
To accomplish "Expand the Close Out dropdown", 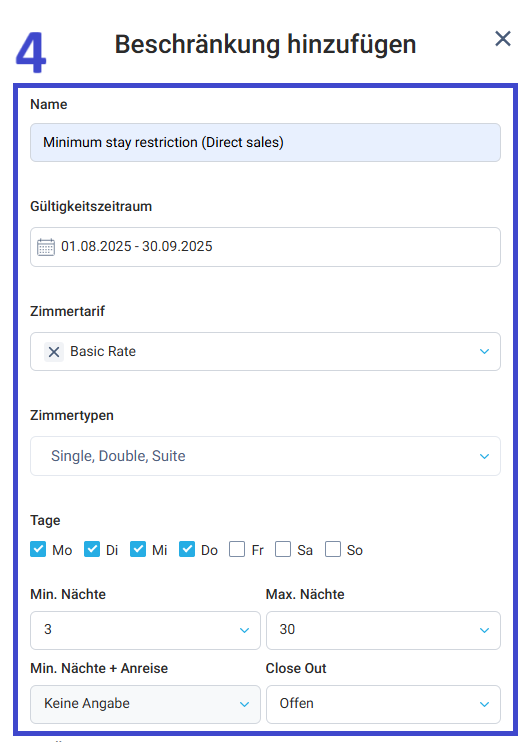I will tap(383, 704).
